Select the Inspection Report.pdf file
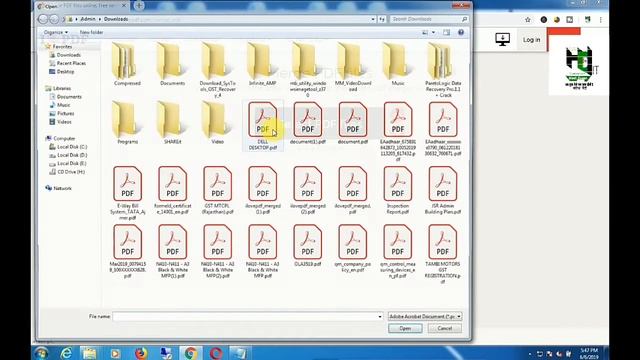Image resolution: width=640 pixels, height=360 pixels. coord(398,190)
